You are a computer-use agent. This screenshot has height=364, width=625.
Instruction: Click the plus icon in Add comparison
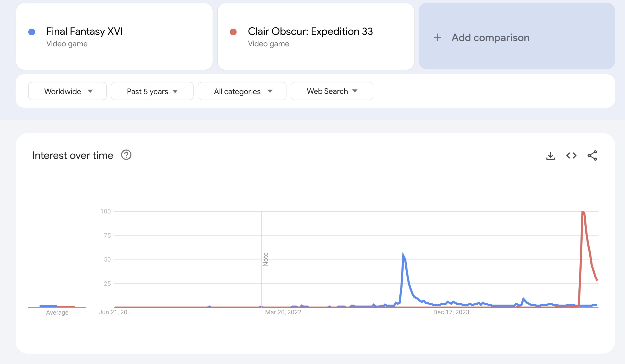(x=437, y=37)
